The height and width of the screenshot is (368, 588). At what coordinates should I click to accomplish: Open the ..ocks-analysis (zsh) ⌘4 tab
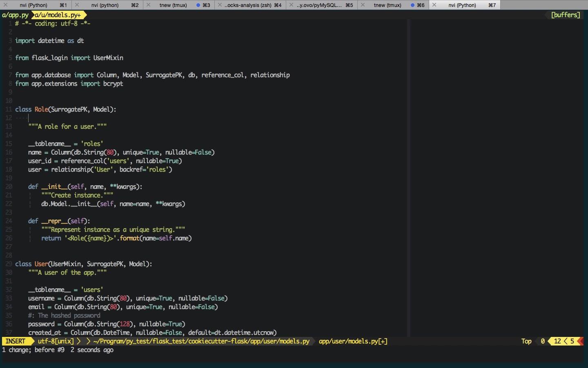(250, 5)
